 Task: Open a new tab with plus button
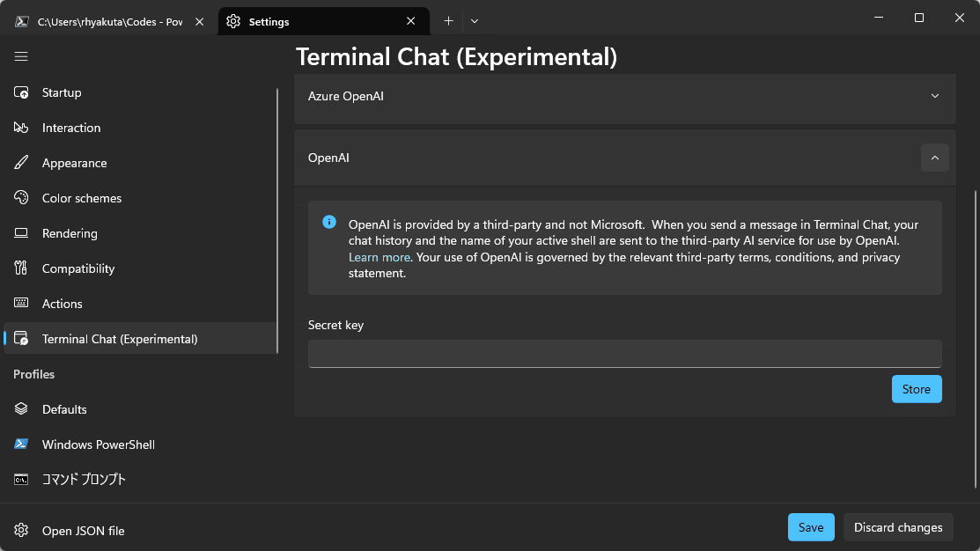point(448,21)
